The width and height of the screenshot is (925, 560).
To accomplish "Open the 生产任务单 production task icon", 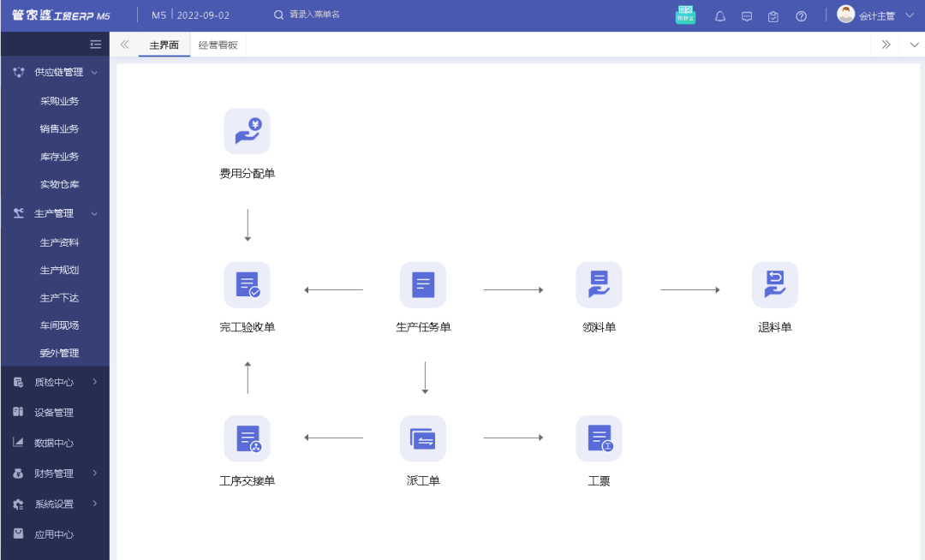I will pyautogui.click(x=422, y=284).
